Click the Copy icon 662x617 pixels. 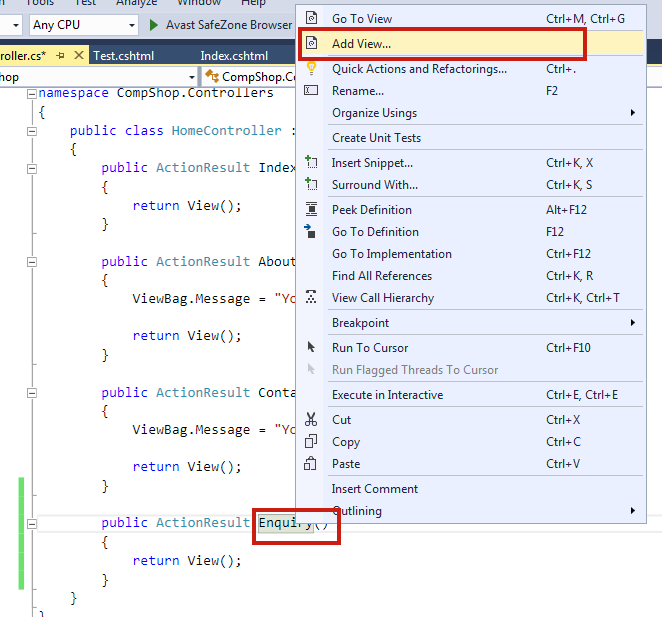(311, 441)
